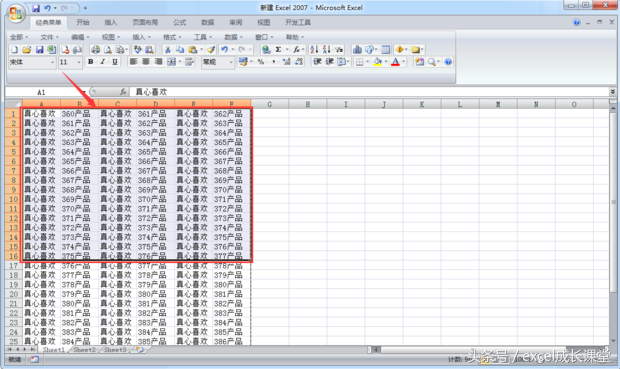Image resolution: width=620 pixels, height=369 pixels.
Task: Toggle the Filter funnel icon
Action: (339, 49)
